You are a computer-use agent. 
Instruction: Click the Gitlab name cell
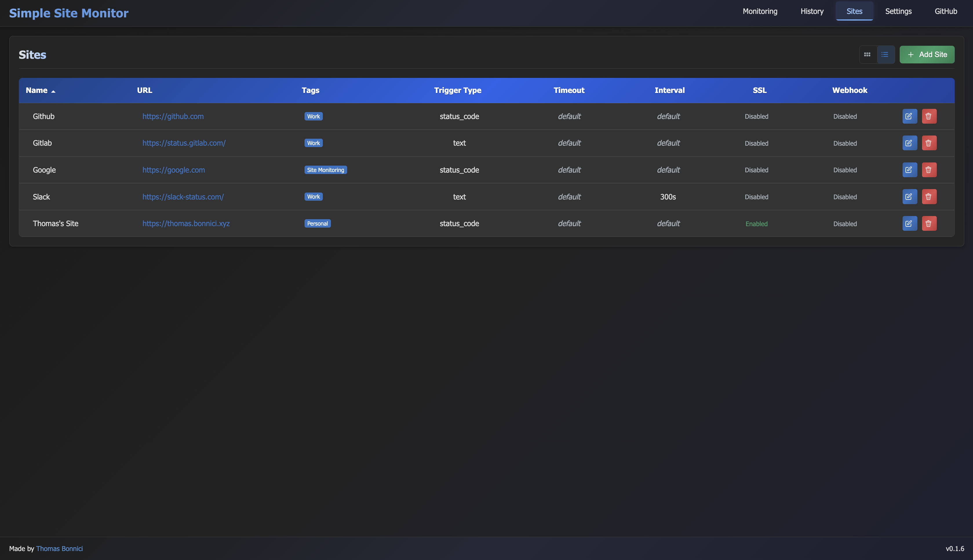click(x=42, y=143)
